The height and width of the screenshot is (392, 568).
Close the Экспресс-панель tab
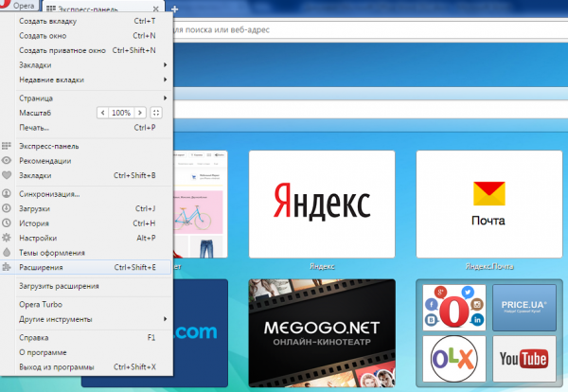tap(156, 9)
